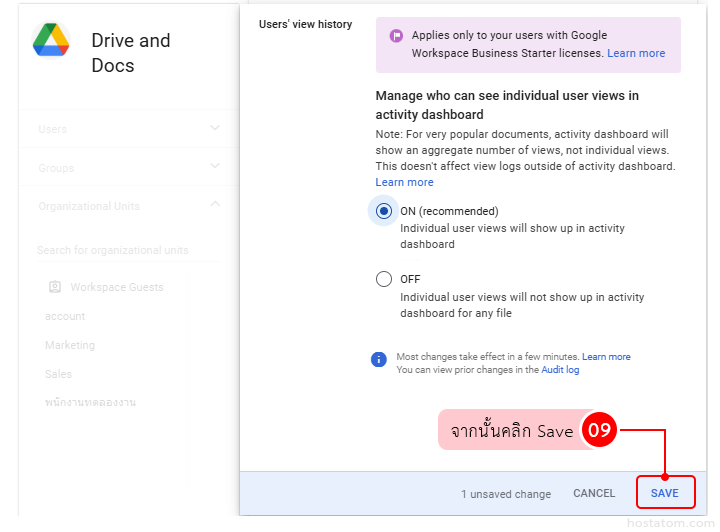Expand the Groups section chevron
720x532 pixels.
pos(214,166)
